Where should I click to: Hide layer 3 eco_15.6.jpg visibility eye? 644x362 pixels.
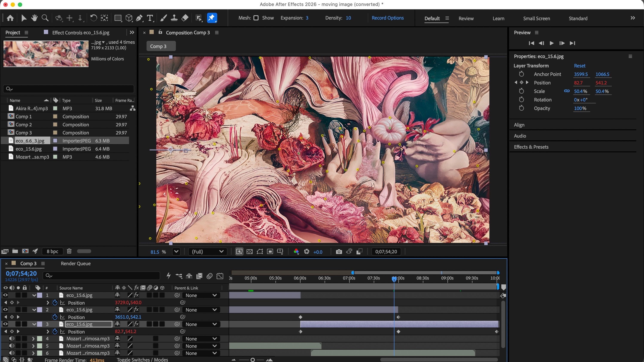pos(5,324)
